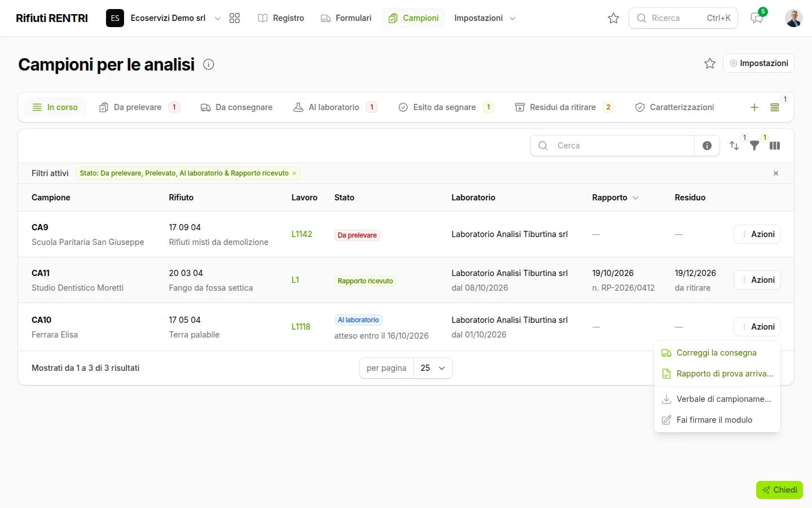812x508 pixels.
Task: Choose Correggi la consegna from the menu
Action: [717, 353]
